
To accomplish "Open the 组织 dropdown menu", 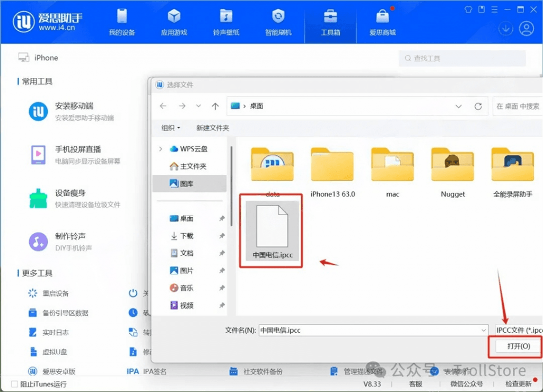I will point(170,128).
